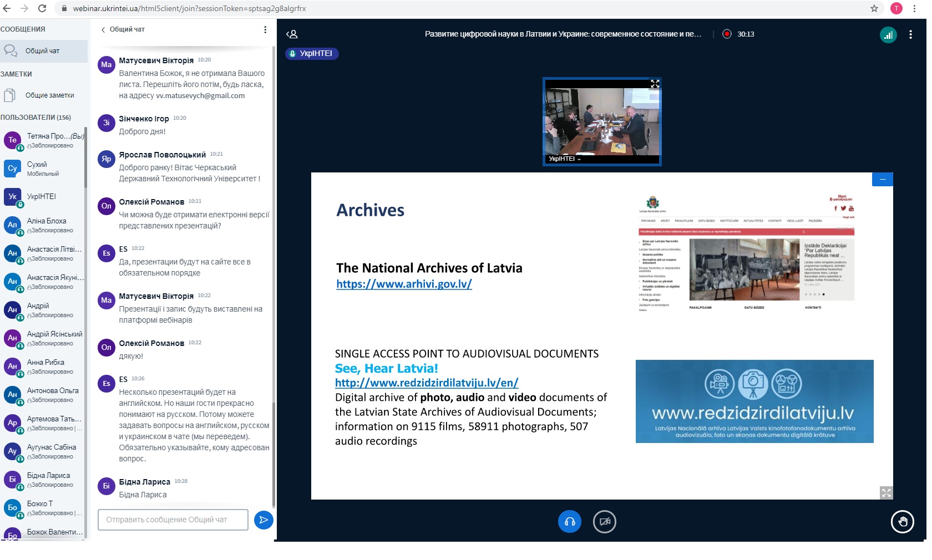
Task: Open Общий чат in the sidebar
Action: pos(44,51)
